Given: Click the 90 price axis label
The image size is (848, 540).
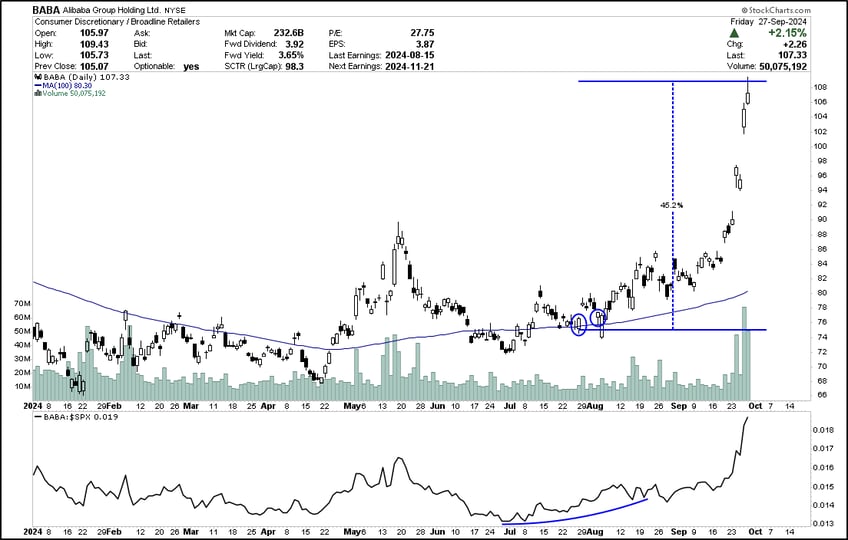Looking at the screenshot, I should point(820,219).
